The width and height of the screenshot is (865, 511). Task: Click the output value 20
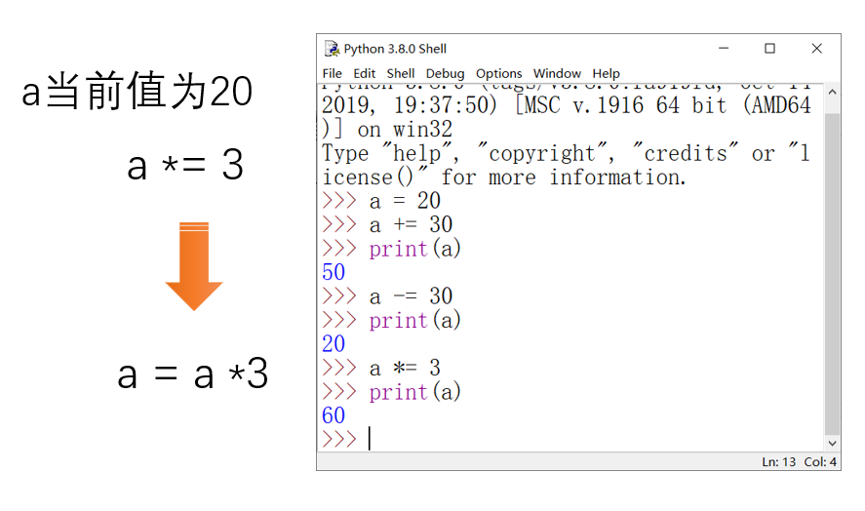pyautogui.click(x=334, y=344)
